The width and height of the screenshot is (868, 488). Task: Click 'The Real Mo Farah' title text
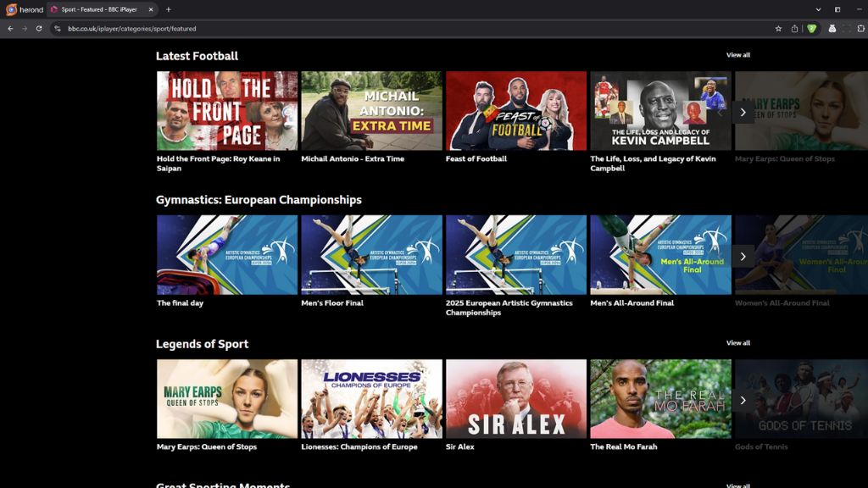click(624, 447)
